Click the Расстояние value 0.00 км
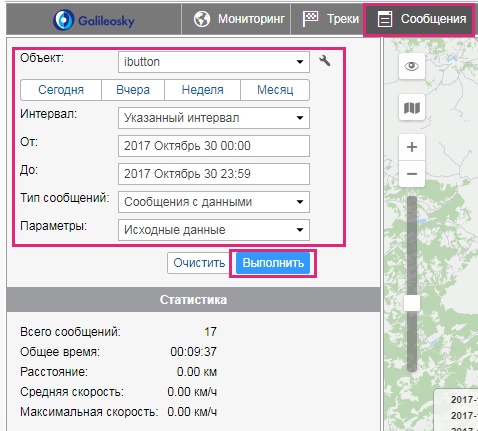The image size is (478, 431). [x=197, y=372]
